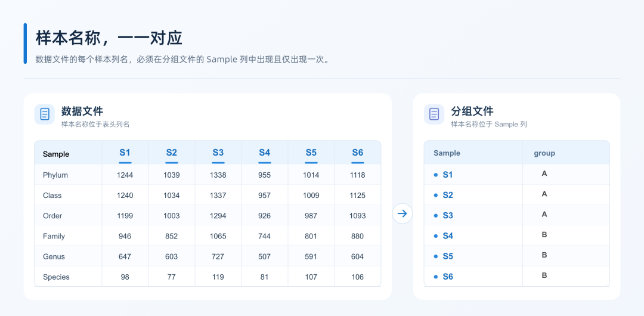Image resolution: width=644 pixels, height=316 pixels.
Task: Click the cell with value 119
Action: click(218, 277)
